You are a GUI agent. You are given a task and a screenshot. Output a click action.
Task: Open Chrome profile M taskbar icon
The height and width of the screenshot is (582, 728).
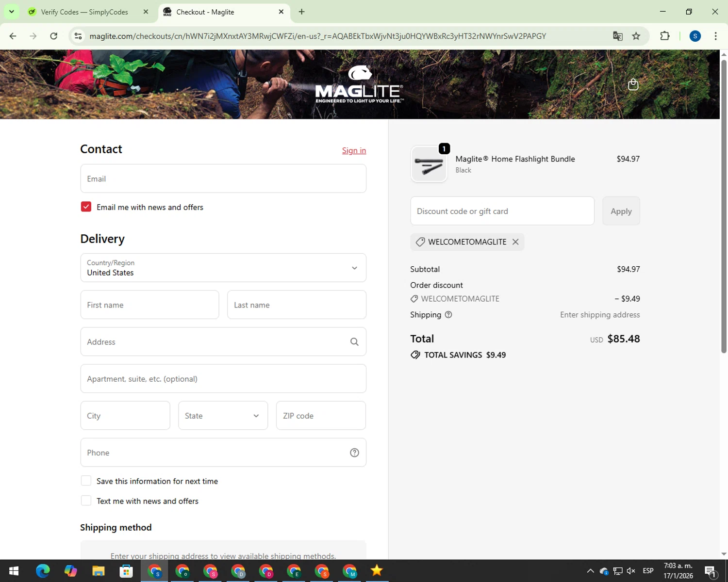pos(349,571)
